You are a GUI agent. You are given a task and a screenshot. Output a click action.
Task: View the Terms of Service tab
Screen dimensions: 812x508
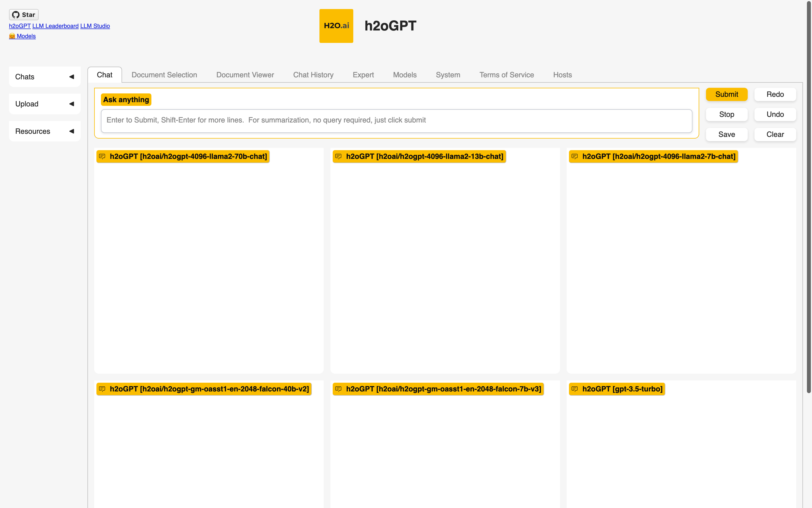click(x=507, y=75)
